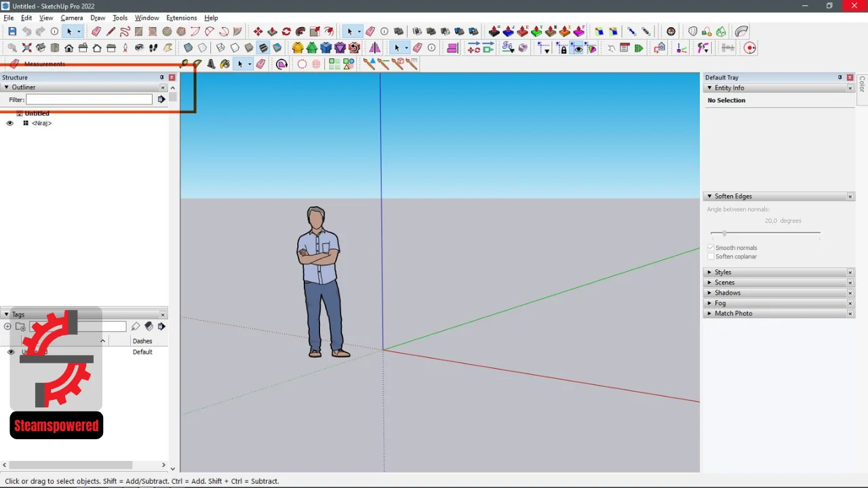Select the Move tool with red arrows
The width and height of the screenshot is (868, 488).
(258, 31)
